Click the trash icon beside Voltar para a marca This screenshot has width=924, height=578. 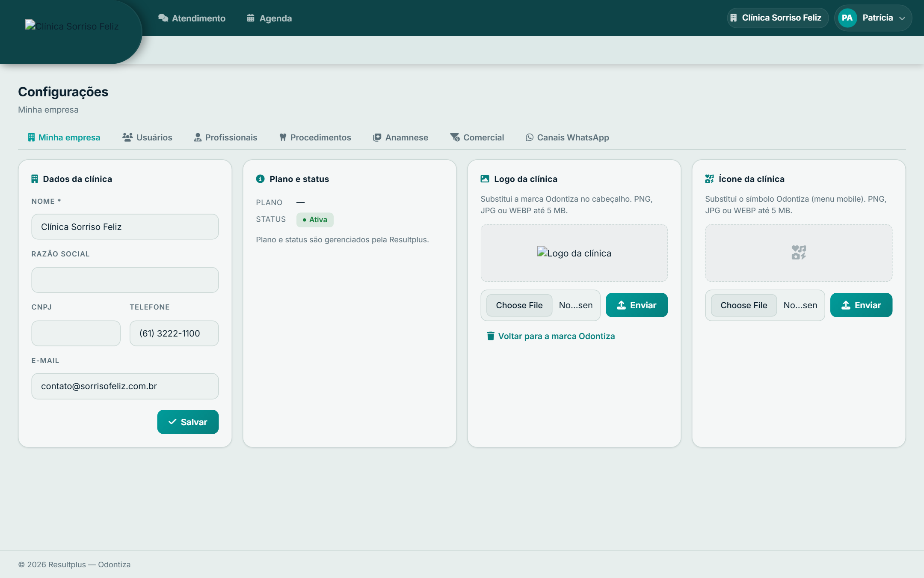[x=491, y=336]
